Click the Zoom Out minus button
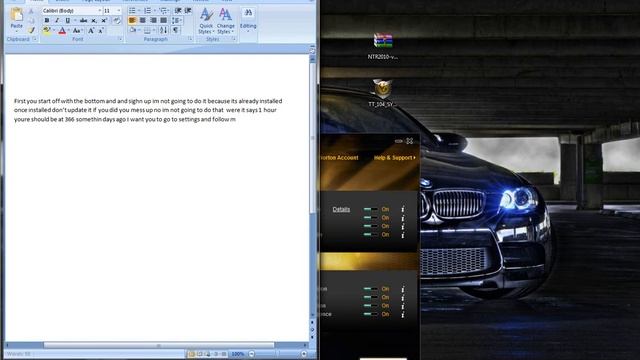This screenshot has width=640, height=360. tap(251, 354)
